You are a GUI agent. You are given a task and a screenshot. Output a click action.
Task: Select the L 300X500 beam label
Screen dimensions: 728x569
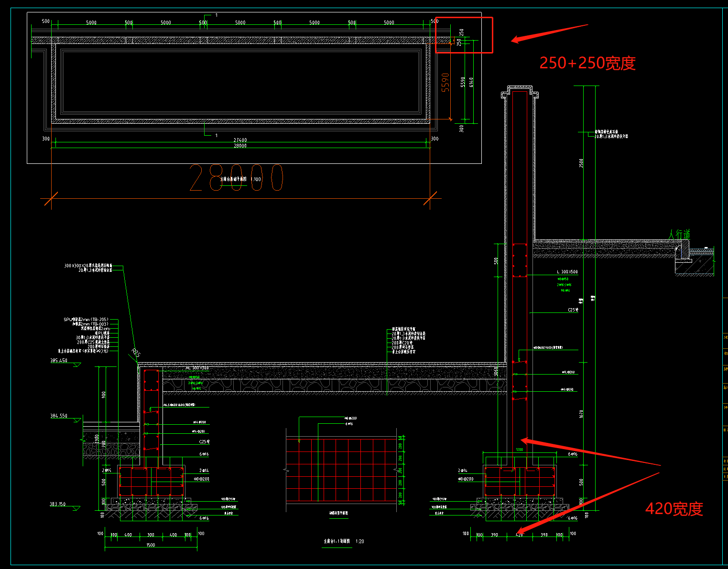pos(567,272)
